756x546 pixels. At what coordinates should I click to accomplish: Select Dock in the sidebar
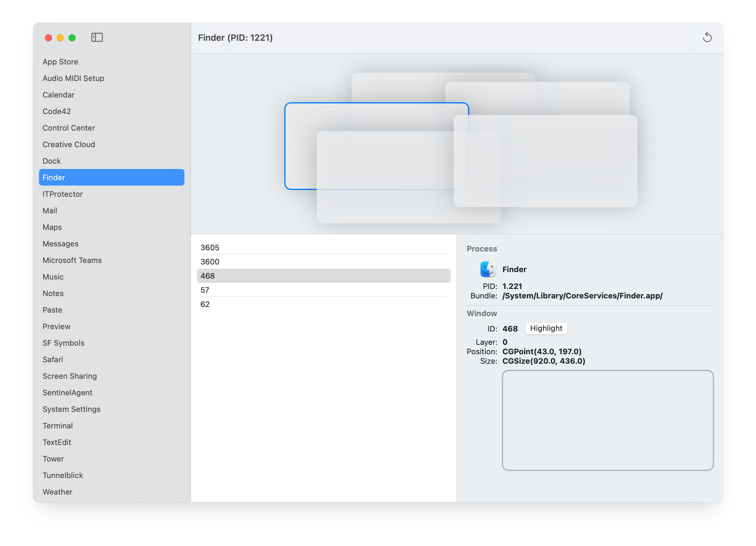tap(112, 161)
